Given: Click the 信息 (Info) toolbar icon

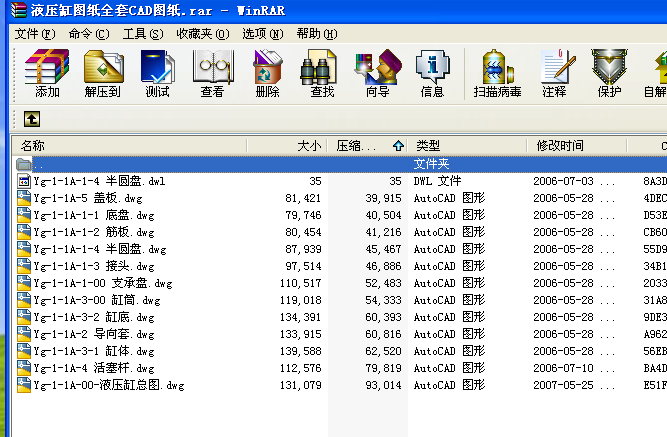Looking at the screenshot, I should tap(432, 66).
